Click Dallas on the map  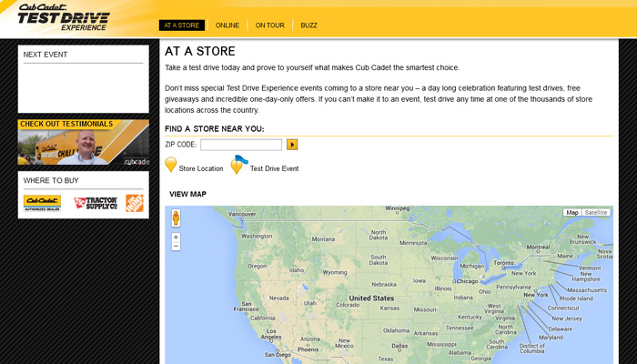pos(399,346)
